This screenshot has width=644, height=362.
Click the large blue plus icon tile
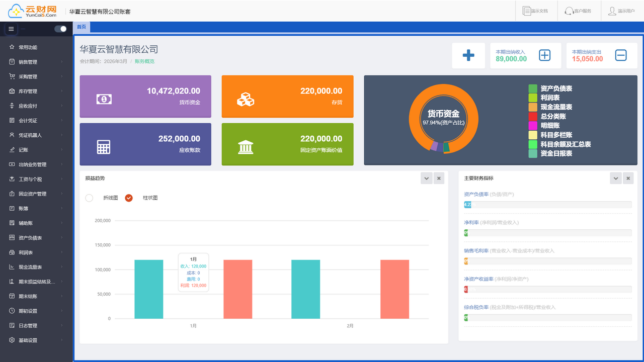coord(468,55)
